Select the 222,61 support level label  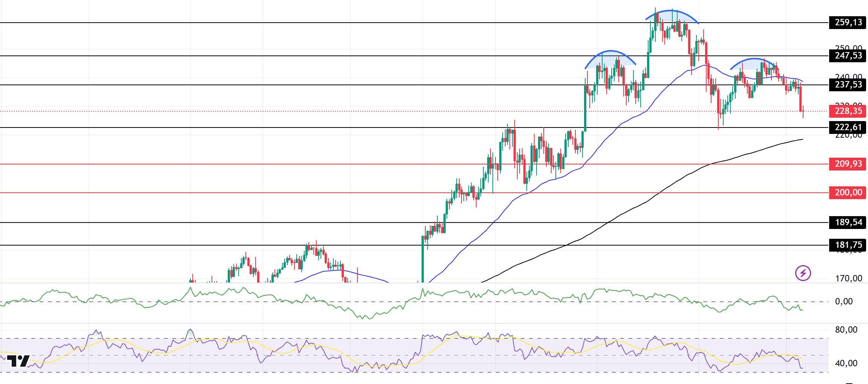pos(848,127)
